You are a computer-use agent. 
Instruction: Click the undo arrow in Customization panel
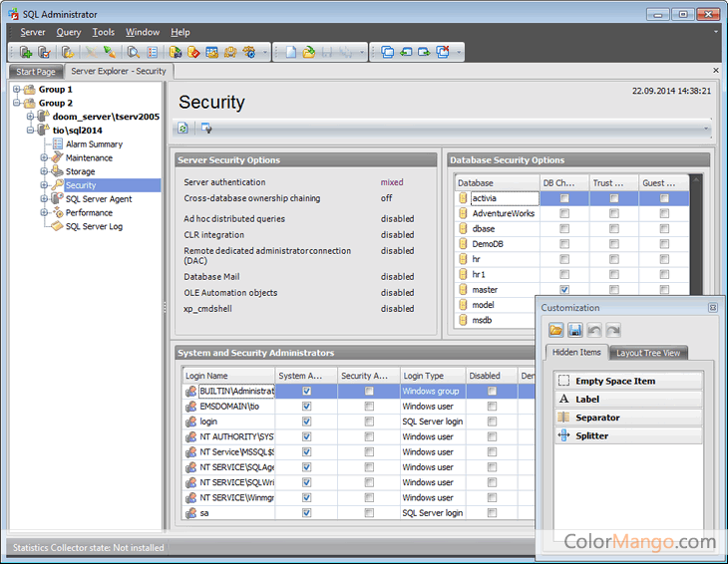click(593, 330)
